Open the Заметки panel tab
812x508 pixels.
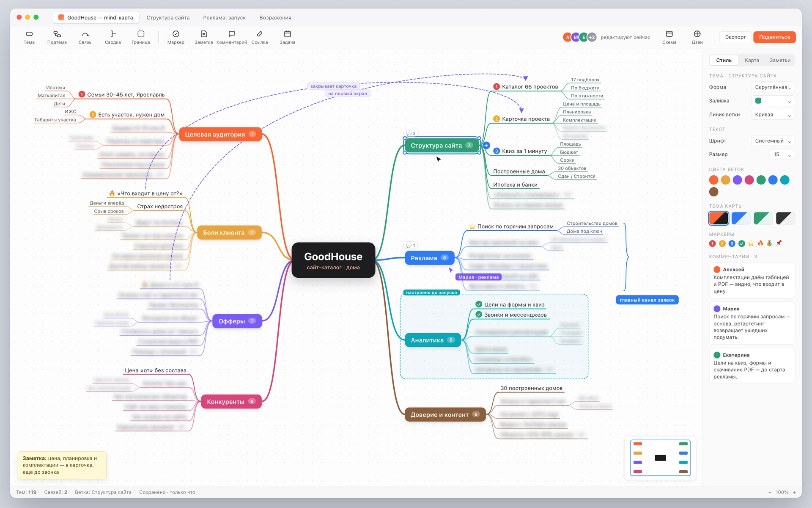[x=780, y=61]
